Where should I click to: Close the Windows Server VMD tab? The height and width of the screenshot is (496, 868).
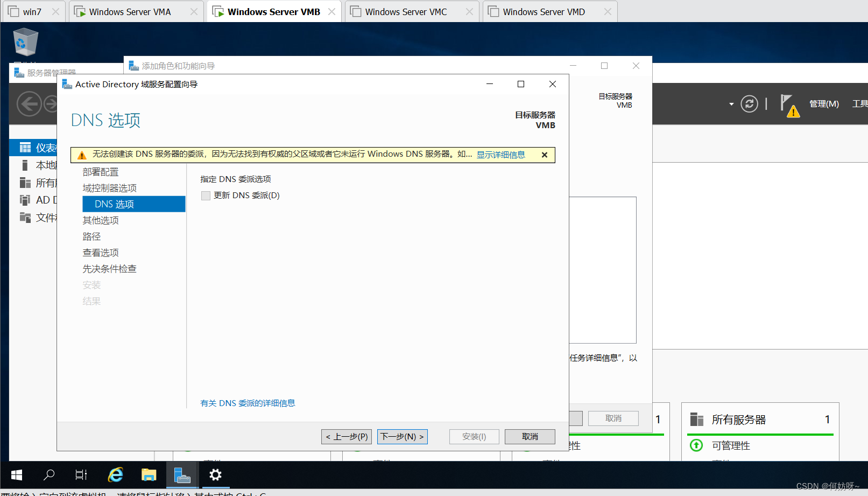point(608,12)
